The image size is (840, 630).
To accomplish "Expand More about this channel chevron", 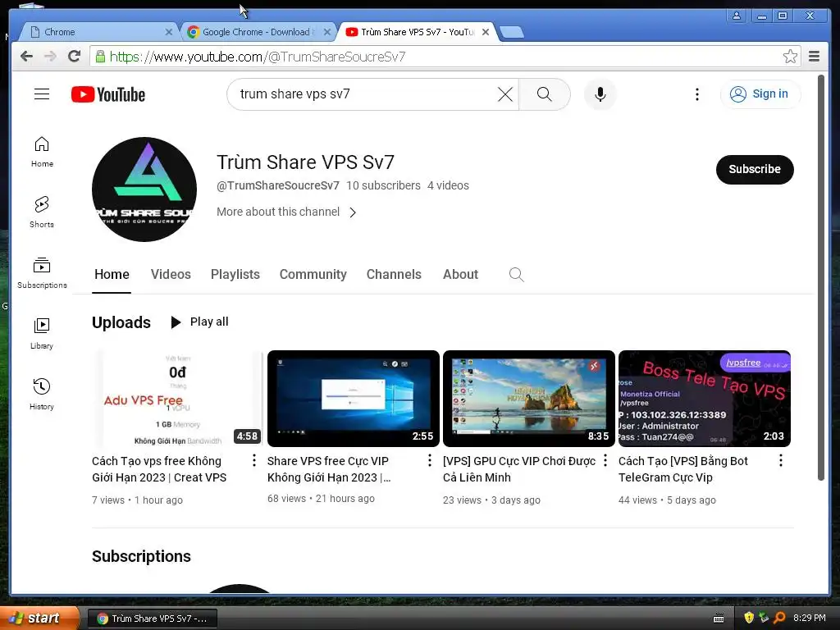I will (353, 212).
